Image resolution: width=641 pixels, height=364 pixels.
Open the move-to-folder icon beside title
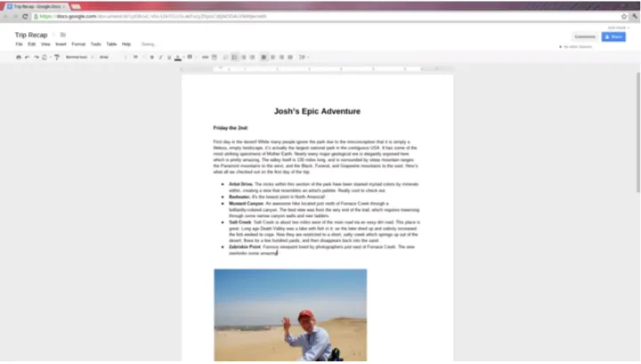(x=63, y=35)
